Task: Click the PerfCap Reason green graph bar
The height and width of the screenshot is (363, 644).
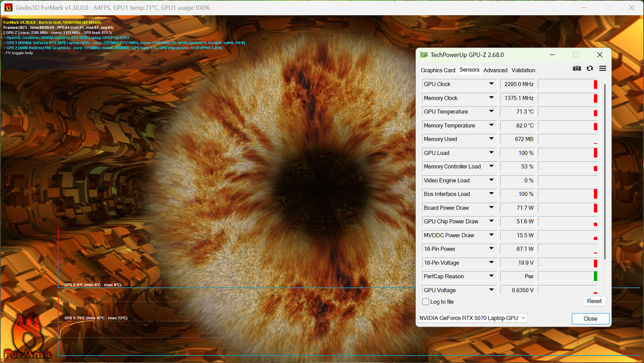Action: 595,276
